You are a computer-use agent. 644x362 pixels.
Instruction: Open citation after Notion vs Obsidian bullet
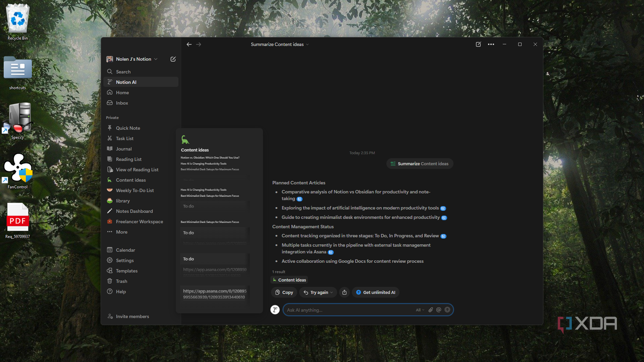(300, 199)
